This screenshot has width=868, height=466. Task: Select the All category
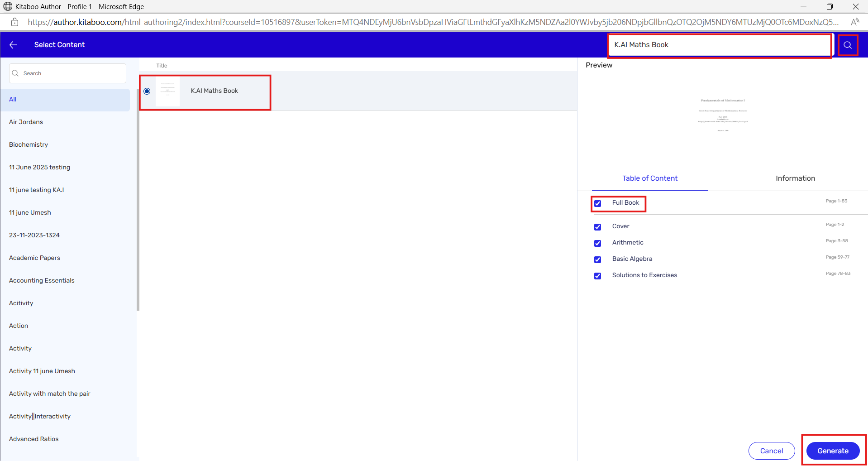tap(65, 100)
